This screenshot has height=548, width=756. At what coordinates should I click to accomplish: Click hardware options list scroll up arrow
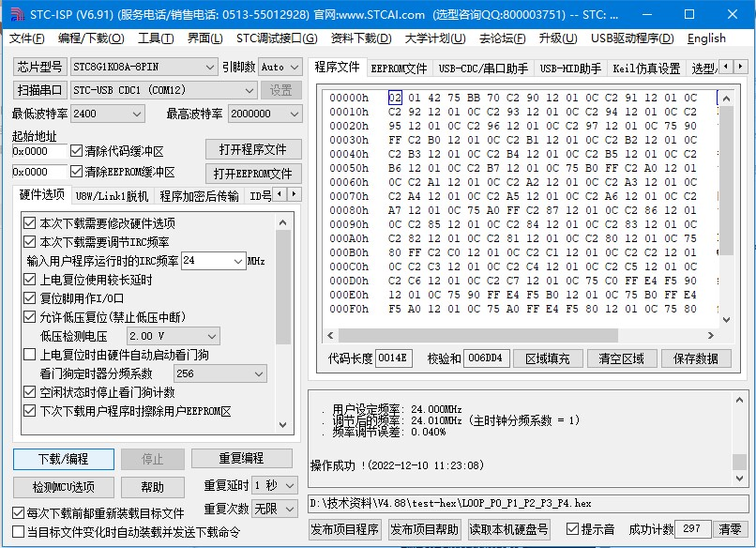click(283, 223)
